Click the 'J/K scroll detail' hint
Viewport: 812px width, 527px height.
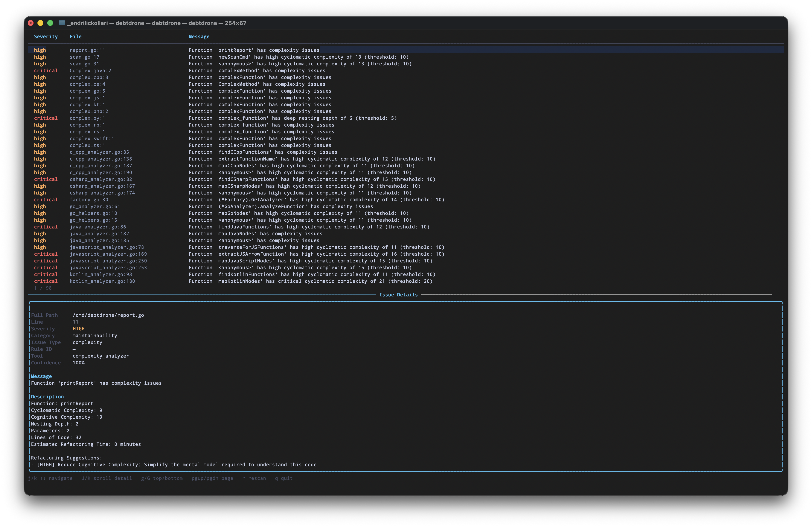coord(107,478)
